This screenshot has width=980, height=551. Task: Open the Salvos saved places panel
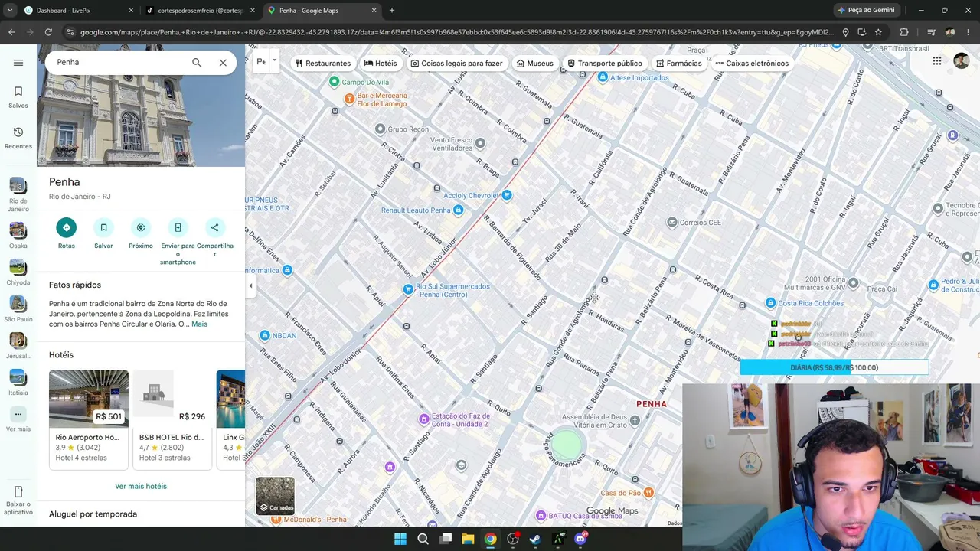click(18, 97)
